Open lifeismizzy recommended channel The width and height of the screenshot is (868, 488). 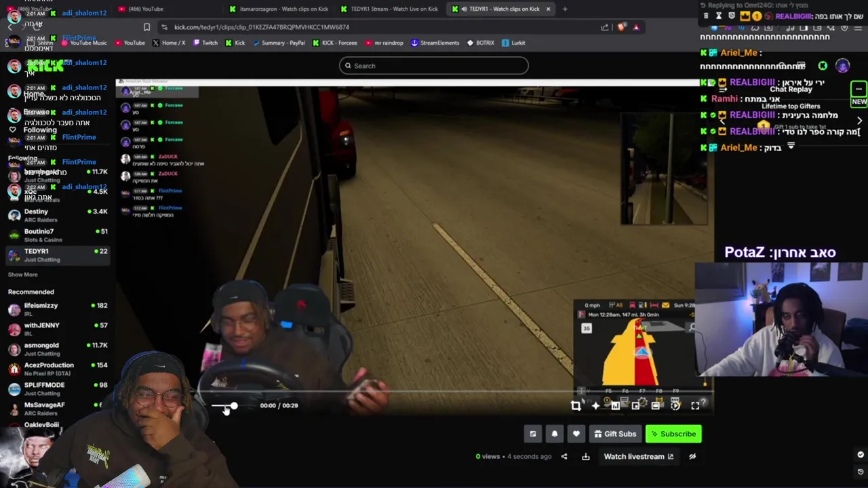[x=58, y=309]
